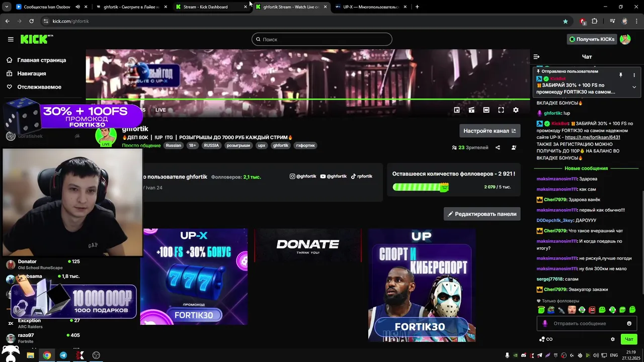Click the green Чат send button
The width and height of the screenshot is (644, 362).
(x=629, y=339)
